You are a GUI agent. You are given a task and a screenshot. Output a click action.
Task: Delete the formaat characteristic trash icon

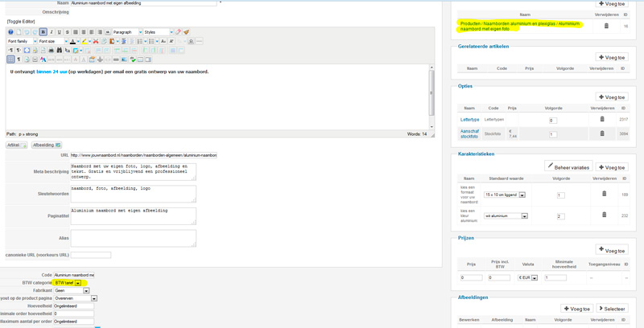click(605, 194)
